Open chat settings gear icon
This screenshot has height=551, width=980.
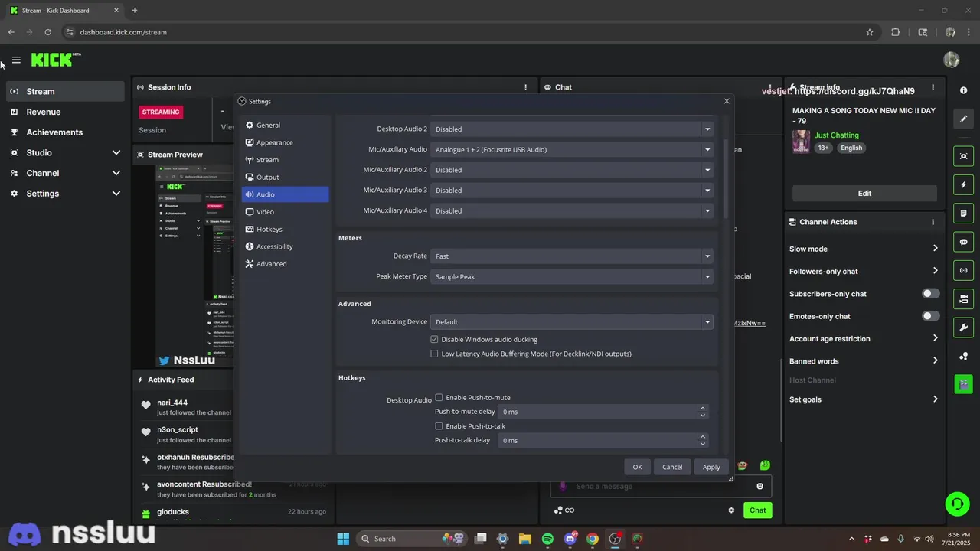pyautogui.click(x=731, y=510)
